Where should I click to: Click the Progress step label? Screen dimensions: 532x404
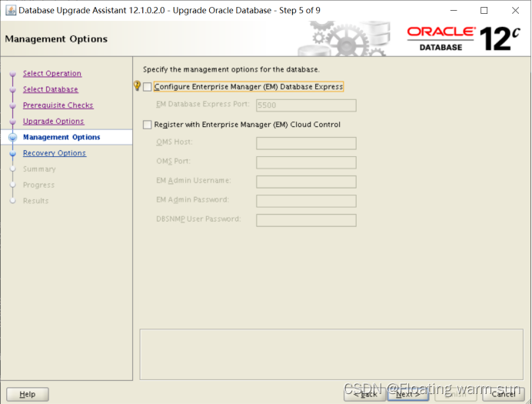click(x=38, y=185)
